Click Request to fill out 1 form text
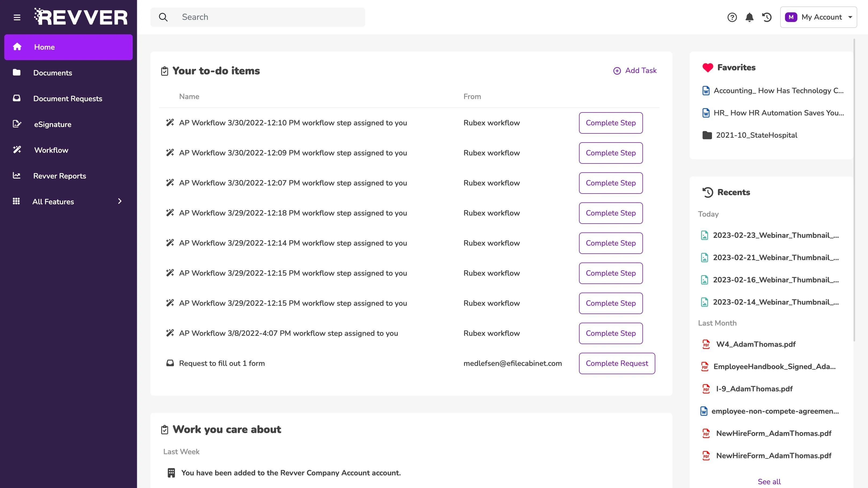This screenshot has height=488, width=868. (222, 363)
